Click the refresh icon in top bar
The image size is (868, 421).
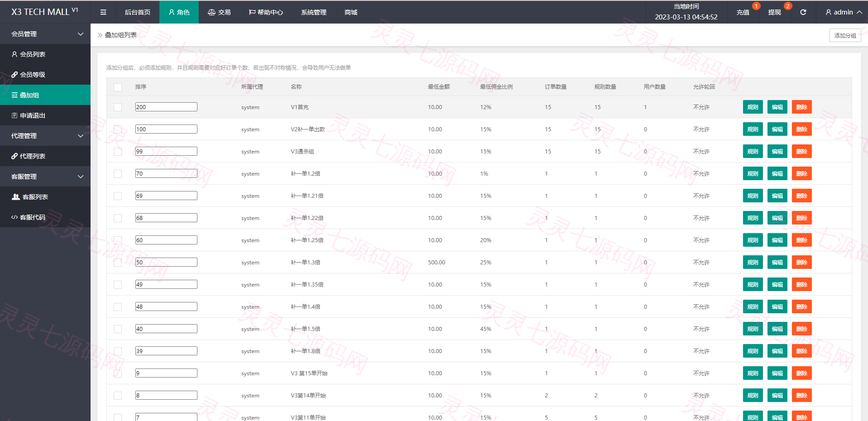803,12
